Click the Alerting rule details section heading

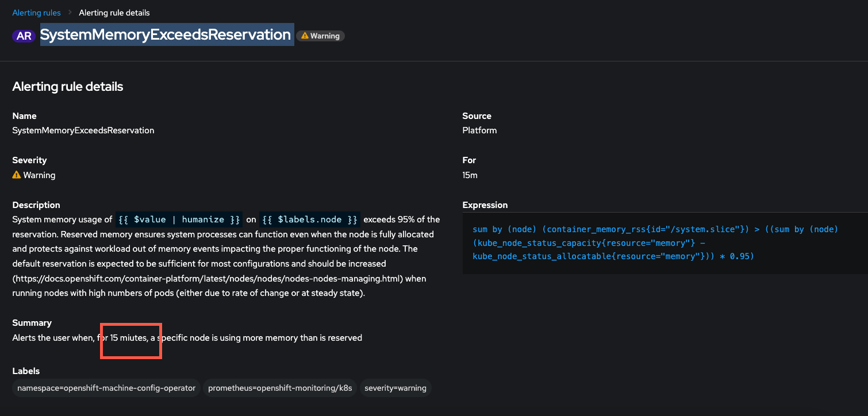tap(67, 86)
